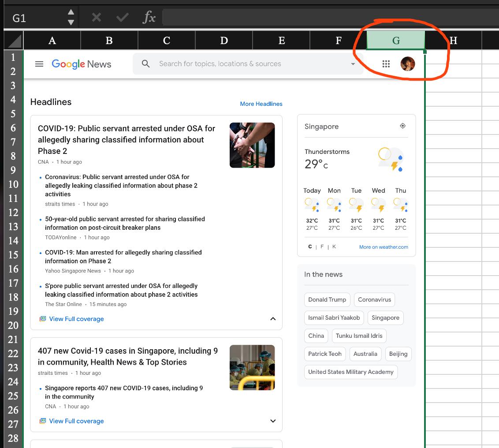Screen dimensions: 499x448
Task: Click the Google apps grid icon
Action: (x=386, y=64)
